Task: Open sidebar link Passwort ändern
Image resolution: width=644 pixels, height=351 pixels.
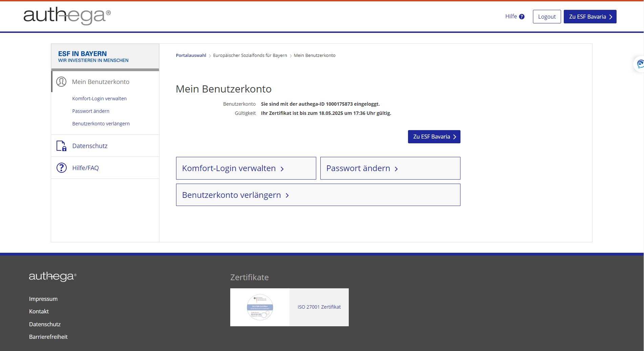Action: pyautogui.click(x=91, y=111)
